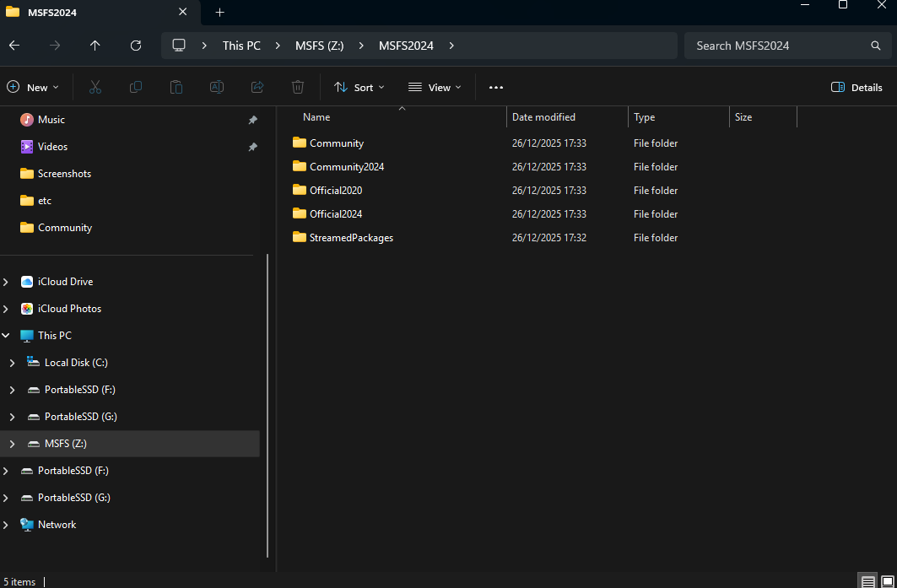Screen dimensions: 897x588
Task: Click the Search MSFS2024 input field
Action: [x=776, y=46]
